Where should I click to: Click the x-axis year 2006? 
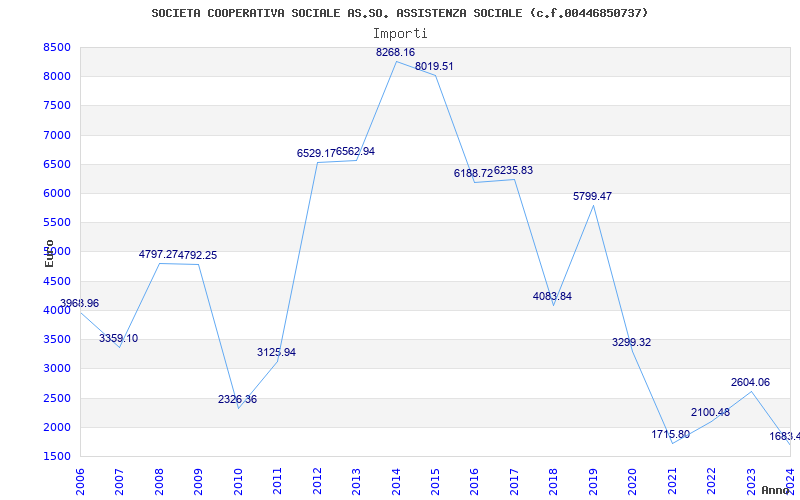coord(80,481)
